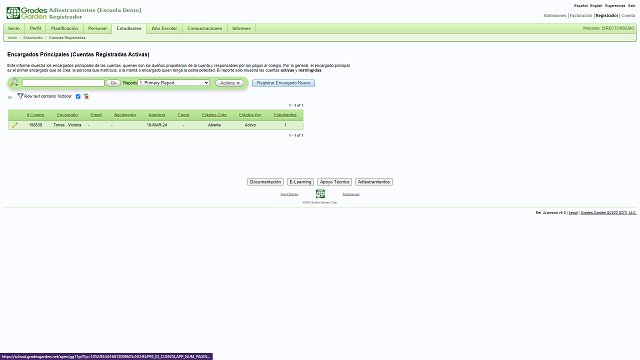Image resolution: width=640 pixels, height=360 pixels.
Task: Click the Adiestramientos footer button
Action: (374, 182)
